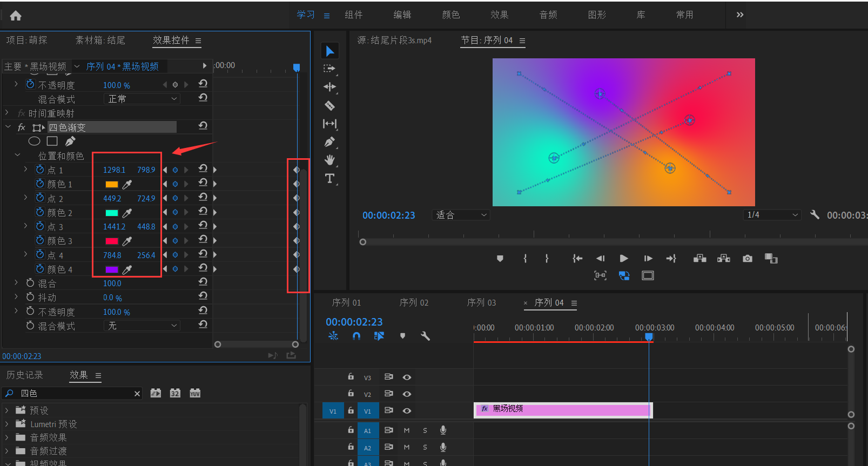Click the Lift button
The image size is (868, 466).
coord(700,259)
